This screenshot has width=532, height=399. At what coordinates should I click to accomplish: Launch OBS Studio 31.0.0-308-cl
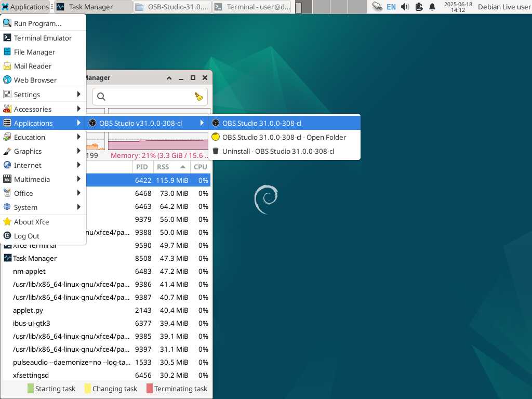pos(284,123)
